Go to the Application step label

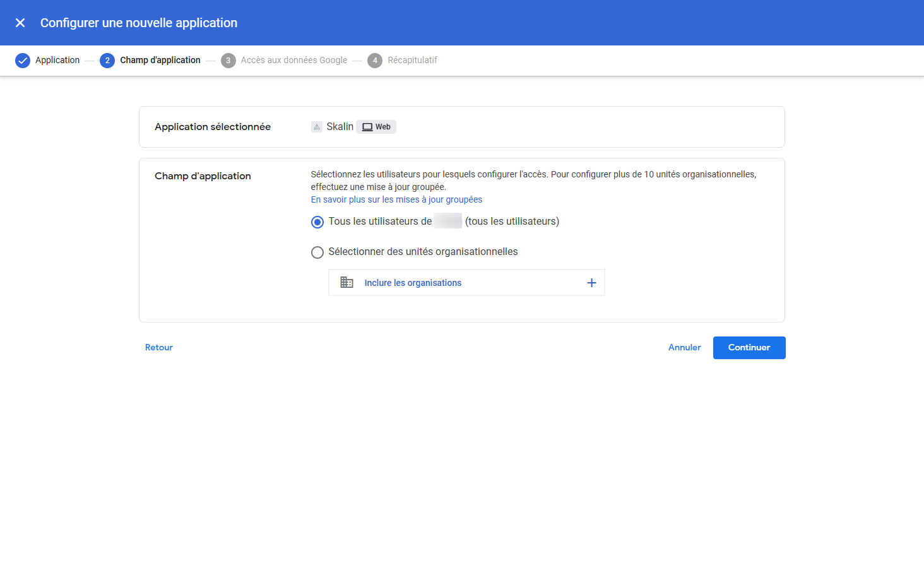coord(57,61)
